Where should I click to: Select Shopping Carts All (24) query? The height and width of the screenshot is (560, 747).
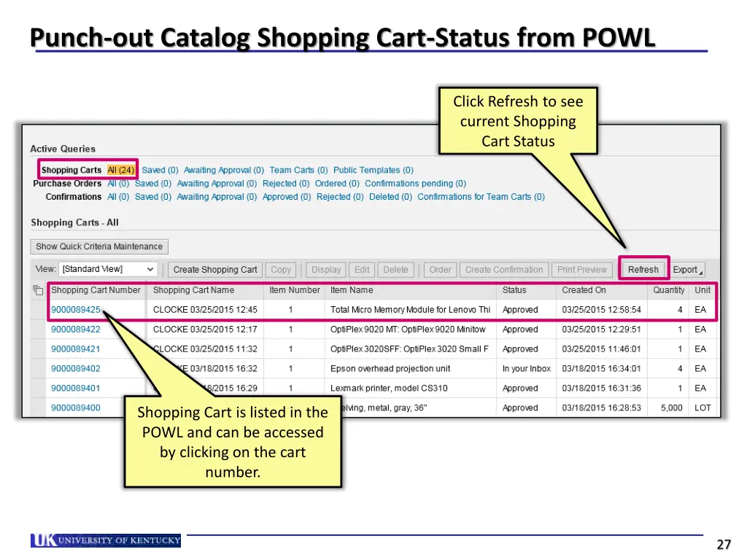click(x=121, y=170)
